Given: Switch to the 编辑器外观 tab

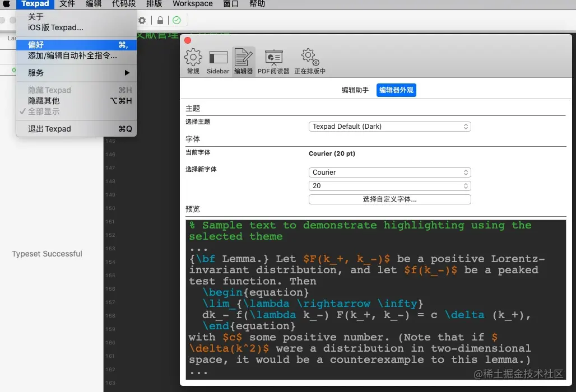Looking at the screenshot, I should [x=396, y=90].
